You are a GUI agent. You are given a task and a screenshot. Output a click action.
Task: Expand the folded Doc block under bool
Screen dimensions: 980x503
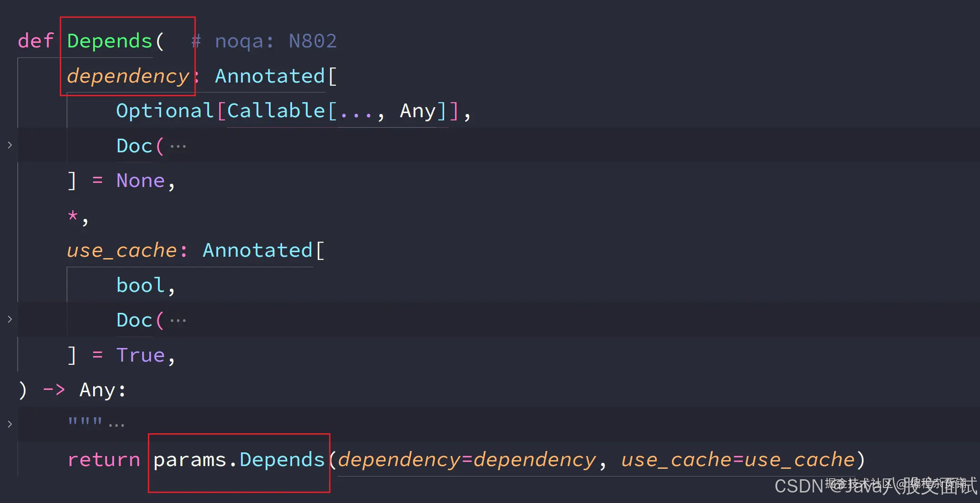[10, 319]
